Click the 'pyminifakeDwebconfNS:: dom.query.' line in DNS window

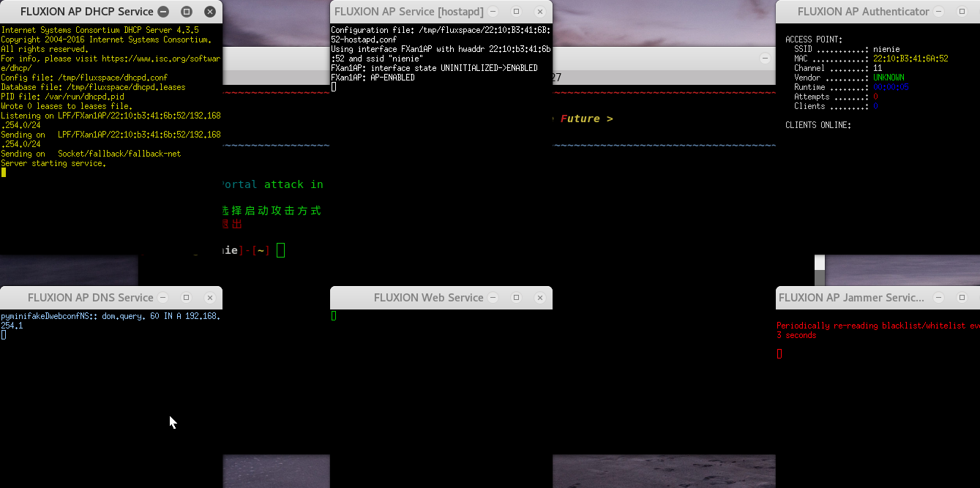[x=111, y=316]
